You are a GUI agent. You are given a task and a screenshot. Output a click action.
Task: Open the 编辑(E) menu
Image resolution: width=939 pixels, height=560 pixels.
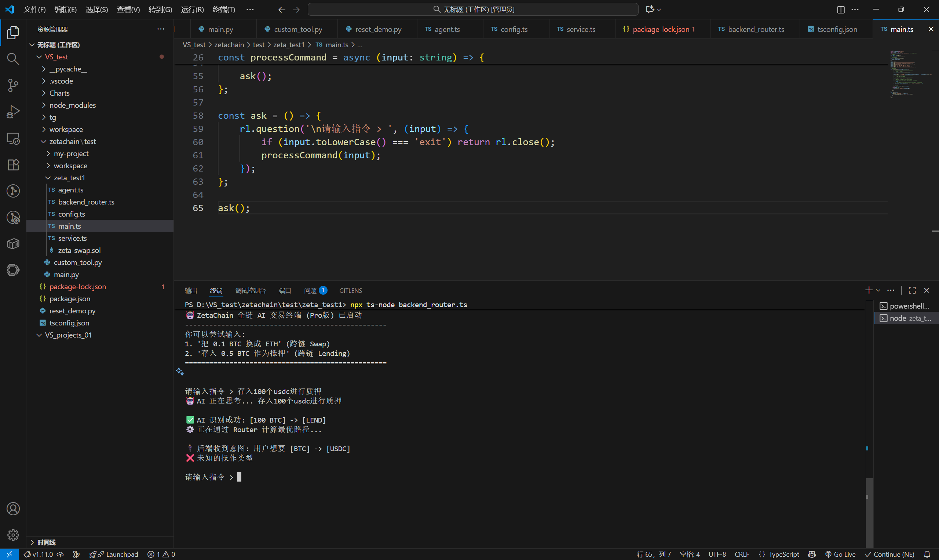[65, 10]
